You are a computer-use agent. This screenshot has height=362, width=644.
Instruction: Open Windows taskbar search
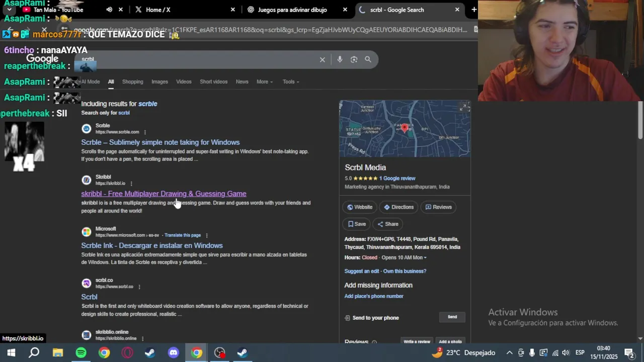[34, 352]
